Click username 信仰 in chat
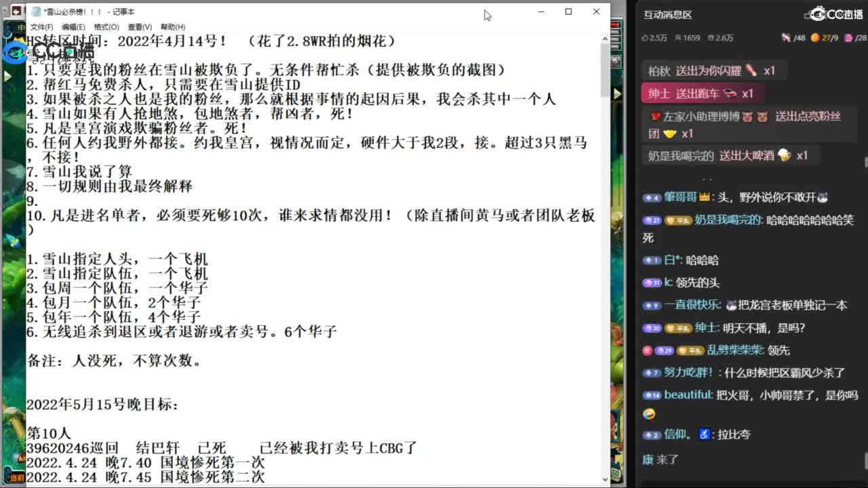 (677, 434)
